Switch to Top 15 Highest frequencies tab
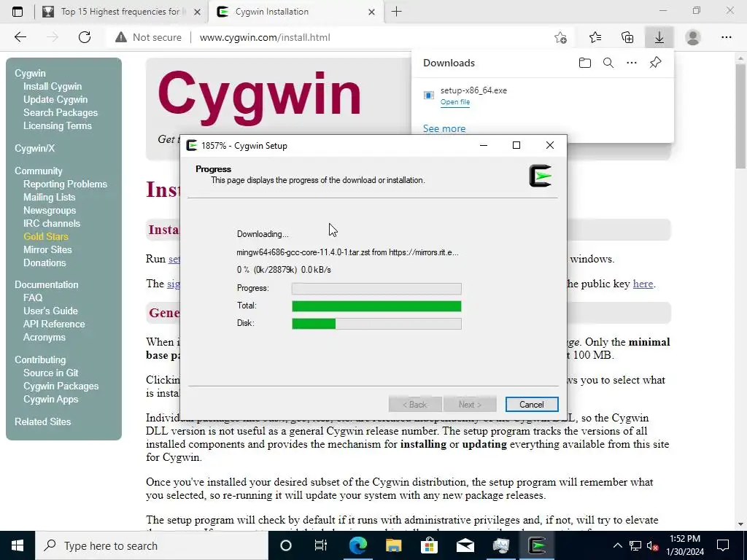This screenshot has height=560, width=747. [121, 12]
